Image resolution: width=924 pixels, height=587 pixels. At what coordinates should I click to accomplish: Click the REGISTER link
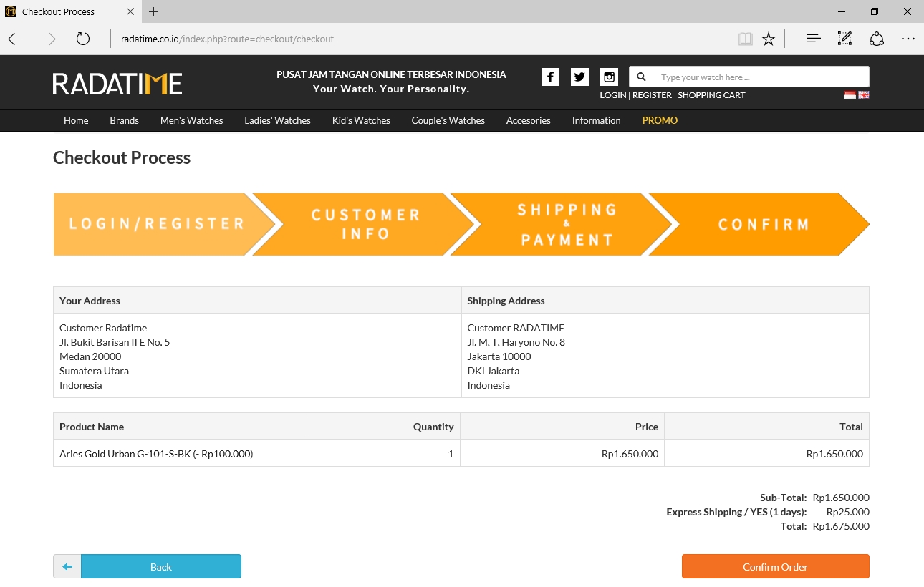(x=652, y=95)
